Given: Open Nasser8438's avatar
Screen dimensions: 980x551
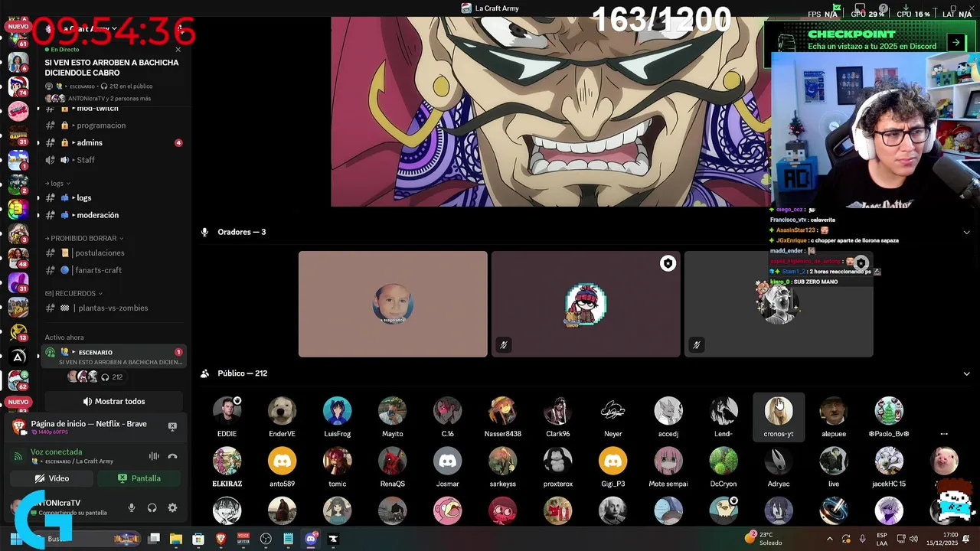Looking at the screenshot, I should 502,411.
